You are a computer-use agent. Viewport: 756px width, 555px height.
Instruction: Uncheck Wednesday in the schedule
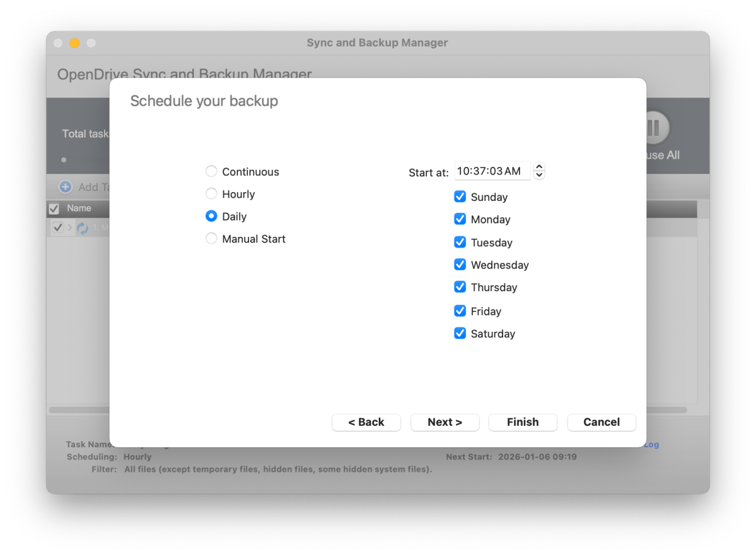pos(460,265)
